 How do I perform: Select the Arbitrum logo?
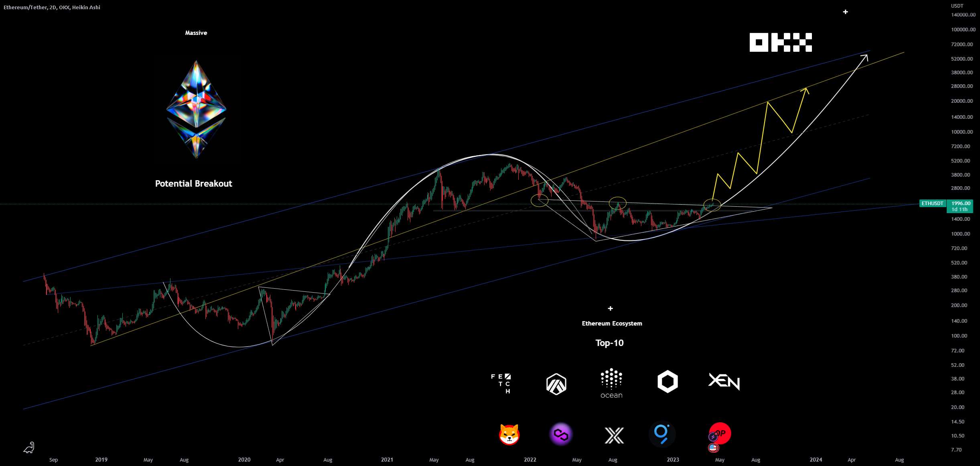coord(556,384)
